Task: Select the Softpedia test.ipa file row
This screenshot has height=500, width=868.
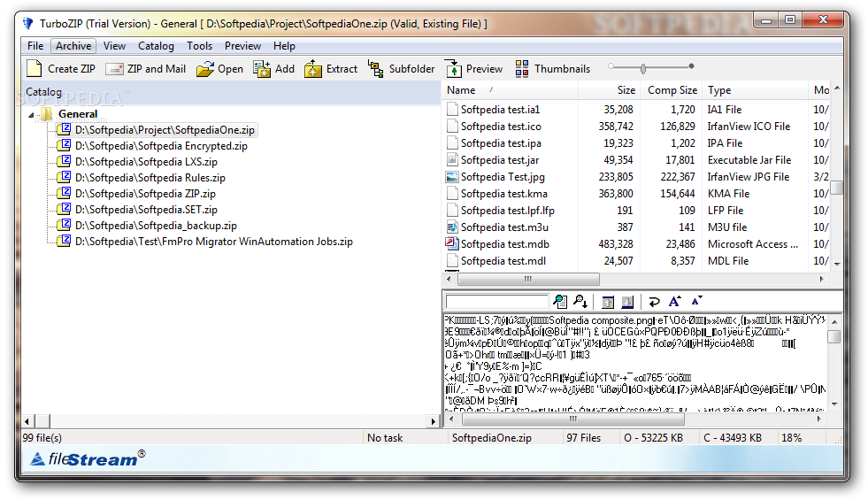Action: click(636, 142)
